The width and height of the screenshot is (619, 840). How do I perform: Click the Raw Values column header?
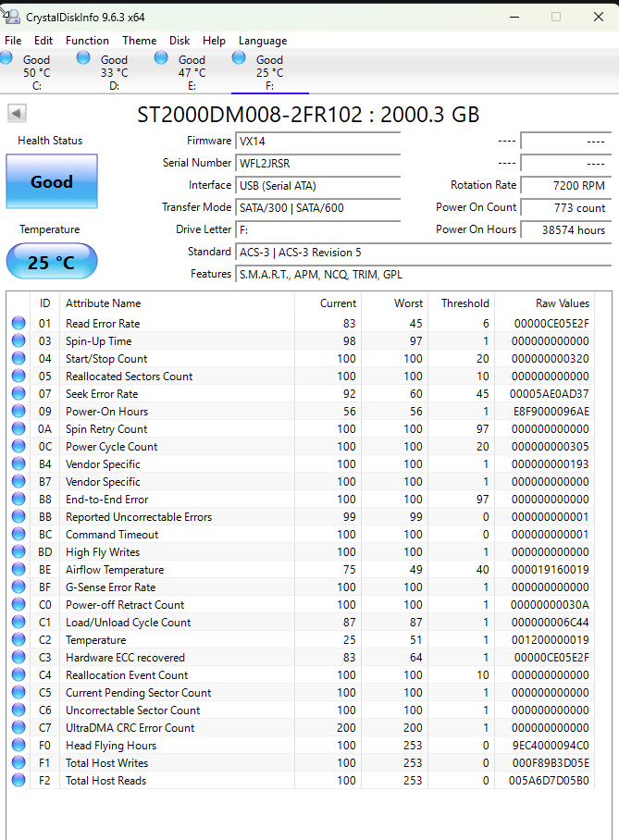click(562, 303)
